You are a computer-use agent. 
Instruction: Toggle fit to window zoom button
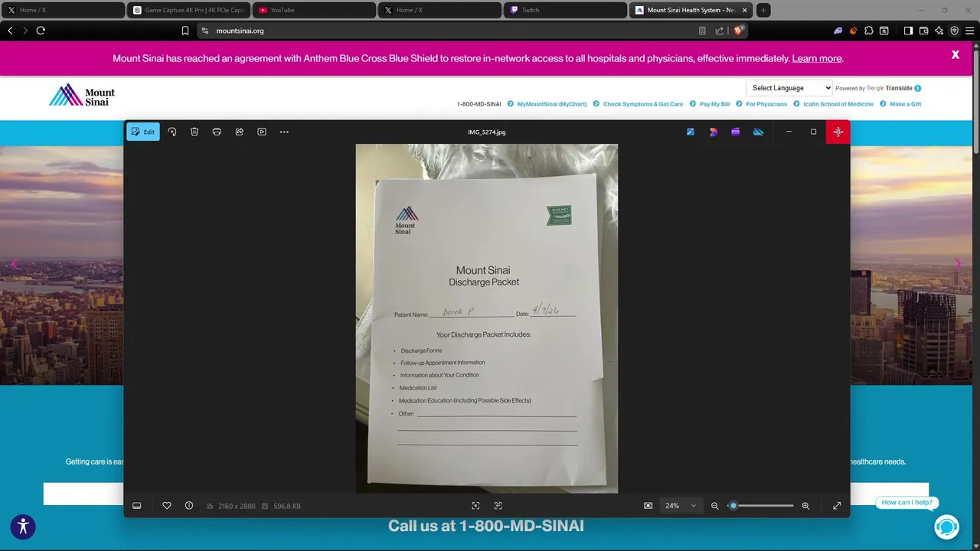pyautogui.click(x=648, y=506)
